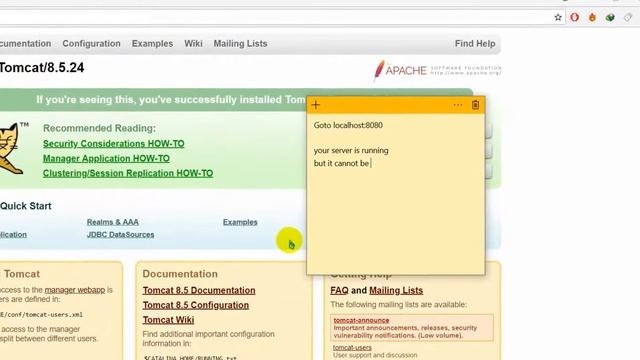Open Wiki in the Tomcat nav bar

click(x=193, y=43)
